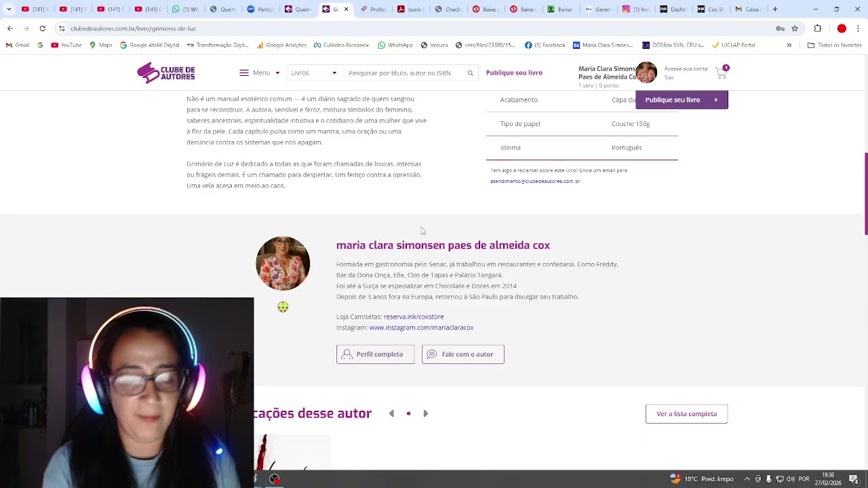Open the Instagram mariaclaracox link
This screenshot has width=868, height=488.
pos(421,327)
